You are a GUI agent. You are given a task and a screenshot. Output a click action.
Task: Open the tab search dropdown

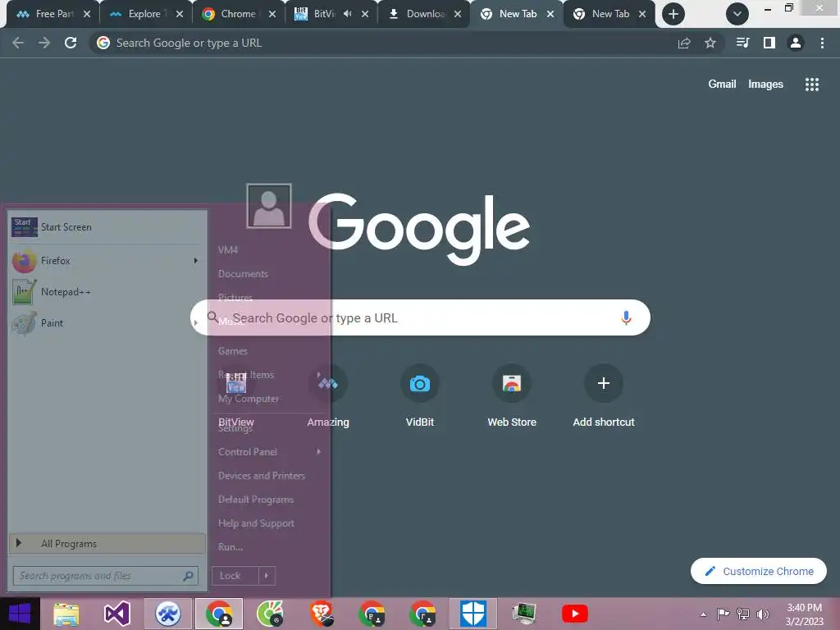(x=737, y=14)
